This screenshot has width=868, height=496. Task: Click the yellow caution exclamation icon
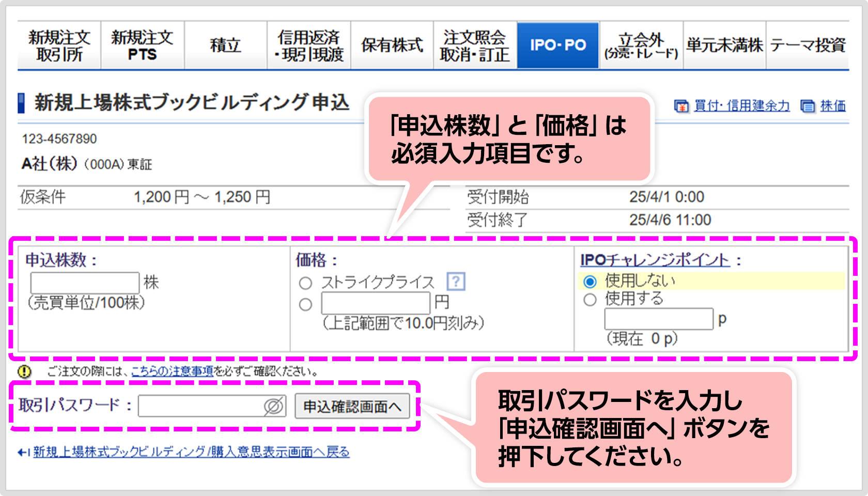pyautogui.click(x=24, y=371)
